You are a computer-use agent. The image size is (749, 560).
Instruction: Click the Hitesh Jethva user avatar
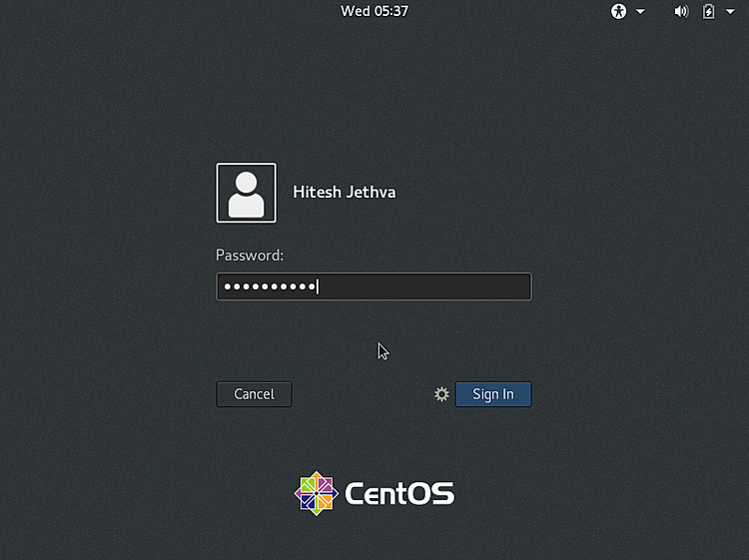pos(246,193)
